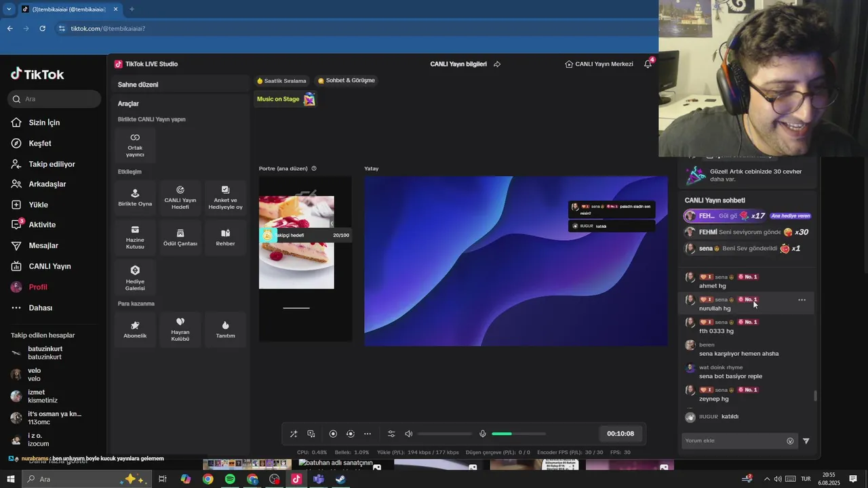Open browser tab list dropdown arrow

point(8,9)
